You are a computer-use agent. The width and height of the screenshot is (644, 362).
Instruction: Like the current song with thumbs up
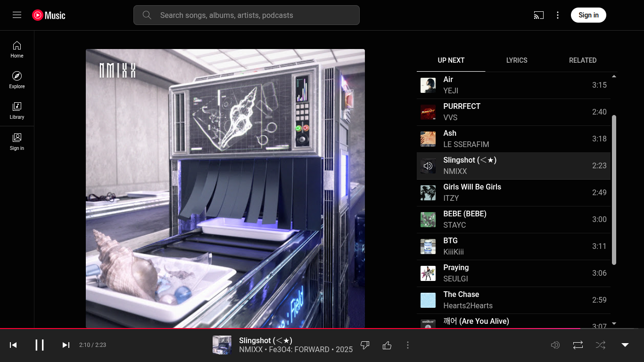pos(387,345)
